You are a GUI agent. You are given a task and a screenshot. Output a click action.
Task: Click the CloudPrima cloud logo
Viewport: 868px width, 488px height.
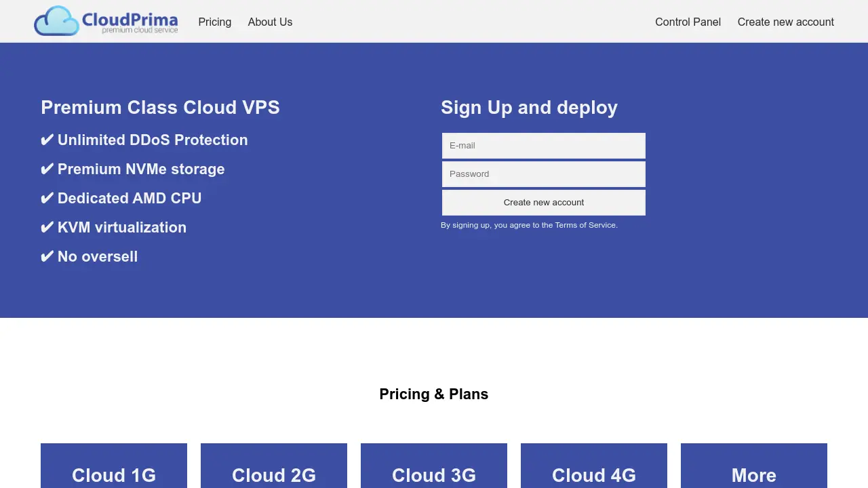[56, 21]
